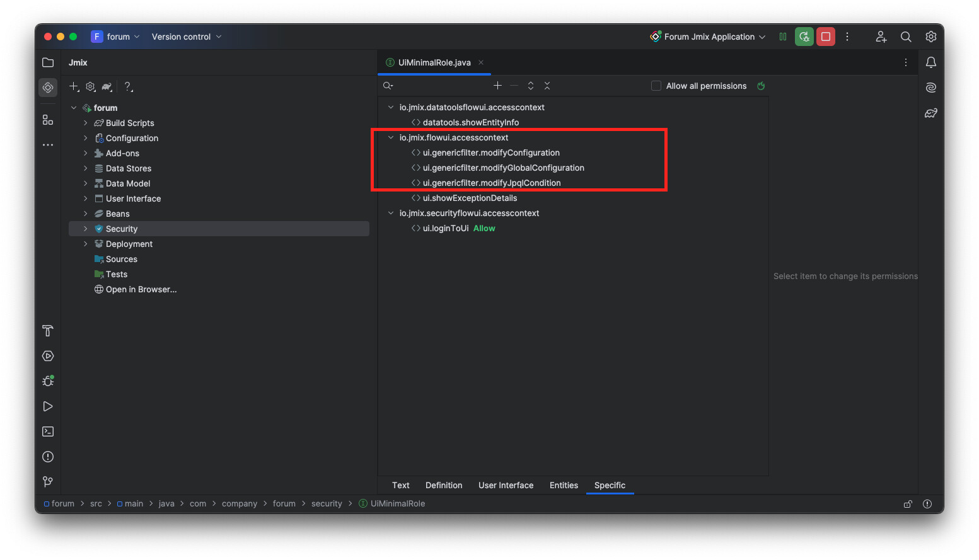Open the Gradle tool window on right sidebar

[931, 113]
